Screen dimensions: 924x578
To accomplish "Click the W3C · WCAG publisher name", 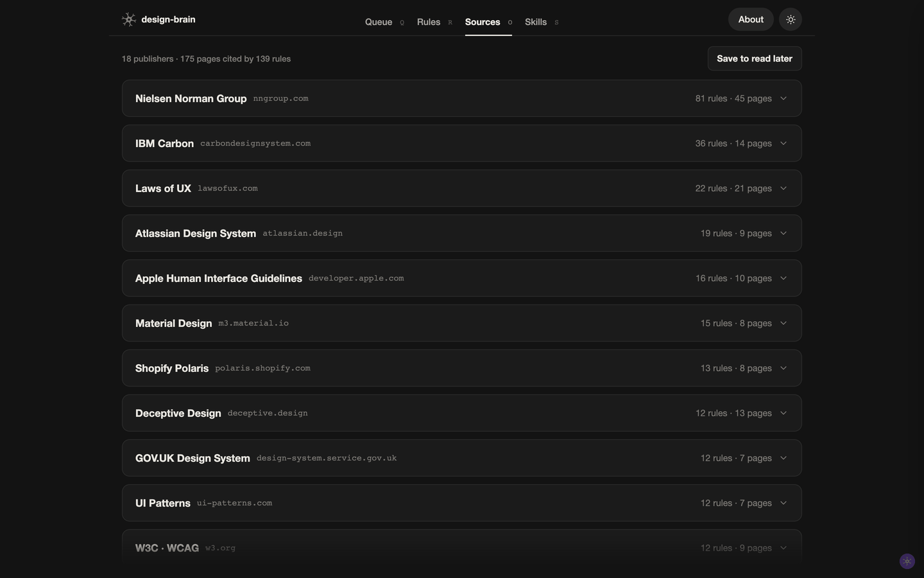I will tap(167, 548).
